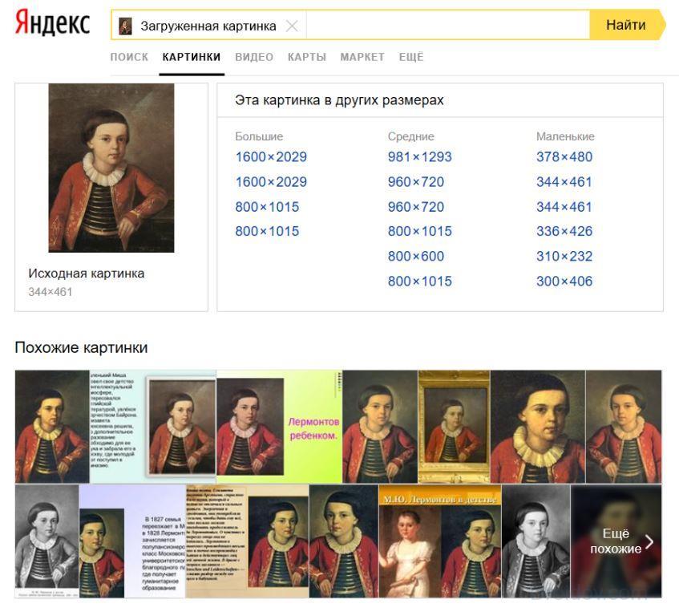Image resolution: width=679 pixels, height=616 pixels.
Task: Click the Маленькие column label
Action: click(565, 136)
